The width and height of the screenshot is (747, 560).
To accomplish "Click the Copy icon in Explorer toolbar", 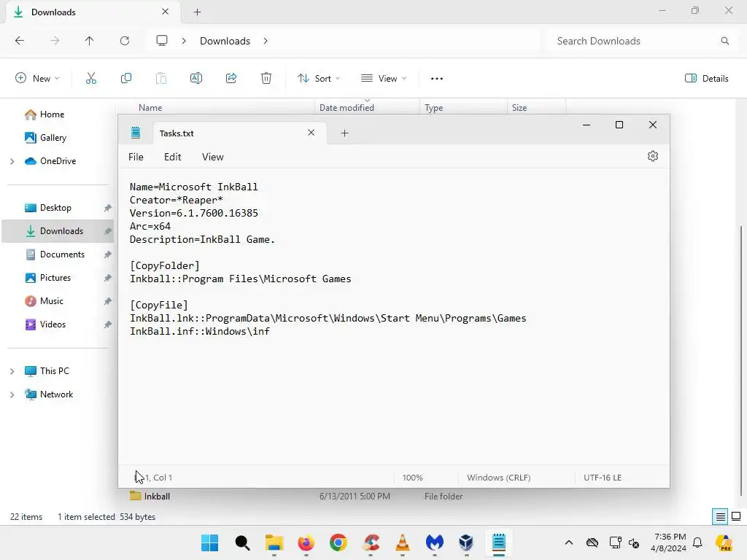I will [x=125, y=78].
